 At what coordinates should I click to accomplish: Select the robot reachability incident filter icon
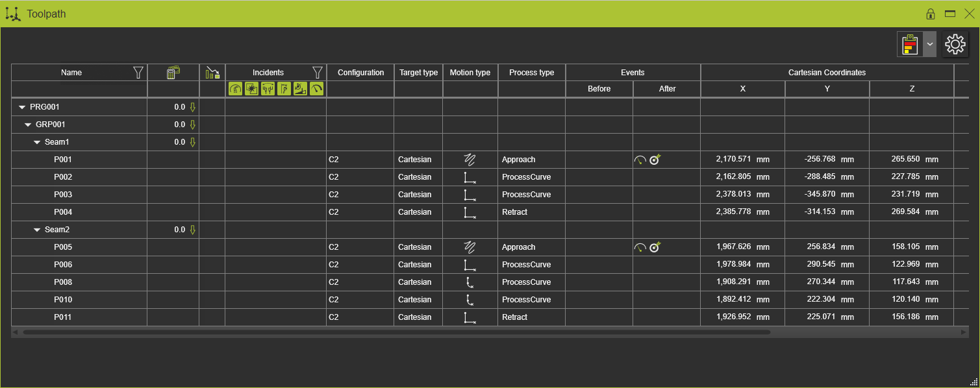235,88
